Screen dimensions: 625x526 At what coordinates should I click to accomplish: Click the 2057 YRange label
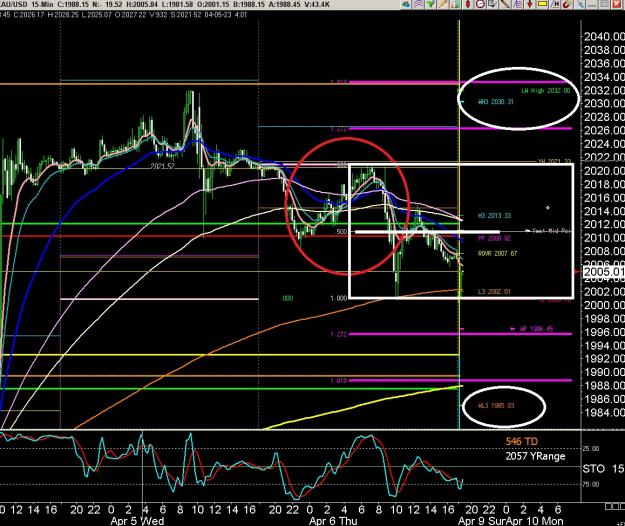point(535,456)
